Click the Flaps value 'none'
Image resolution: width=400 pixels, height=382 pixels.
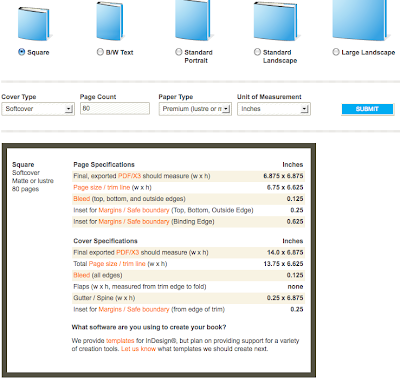(x=295, y=287)
